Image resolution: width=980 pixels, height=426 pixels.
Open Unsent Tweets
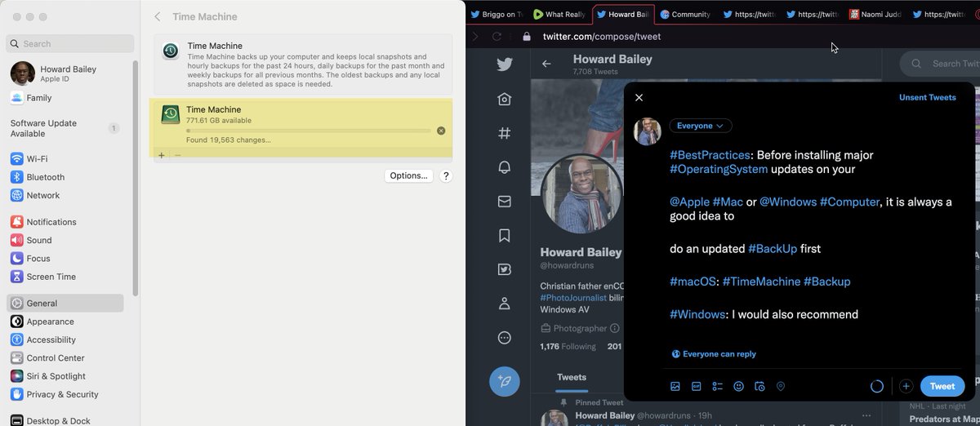pyautogui.click(x=927, y=97)
